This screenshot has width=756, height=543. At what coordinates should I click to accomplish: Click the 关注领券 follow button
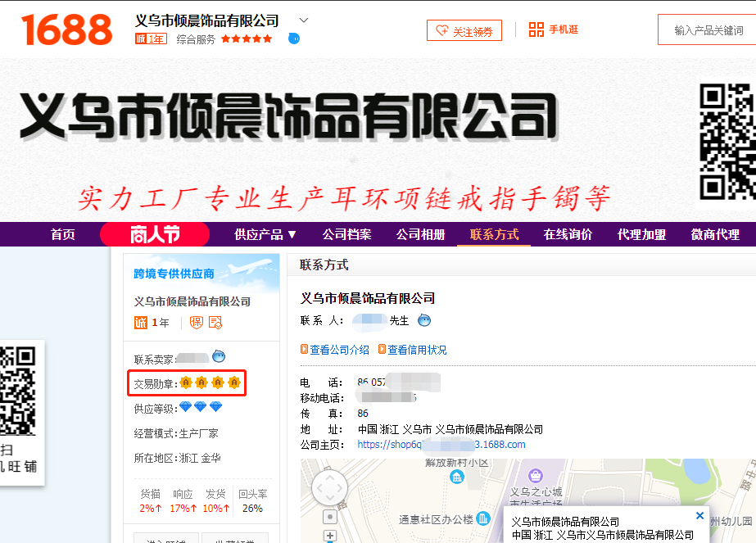[x=464, y=31]
